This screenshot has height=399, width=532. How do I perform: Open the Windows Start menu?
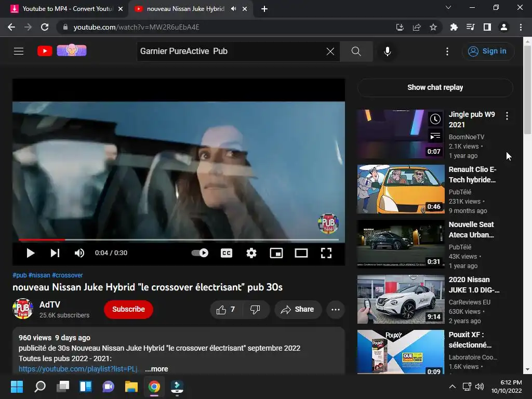point(17,387)
